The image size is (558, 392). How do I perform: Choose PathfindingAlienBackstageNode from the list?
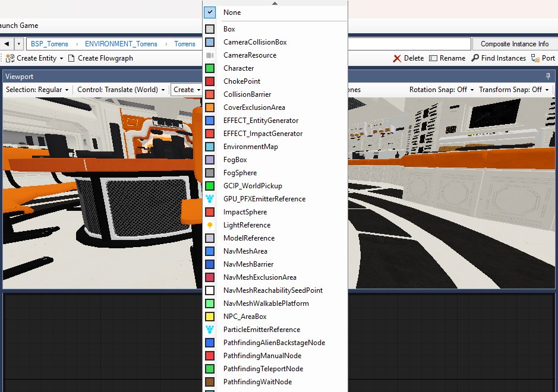tap(275, 343)
